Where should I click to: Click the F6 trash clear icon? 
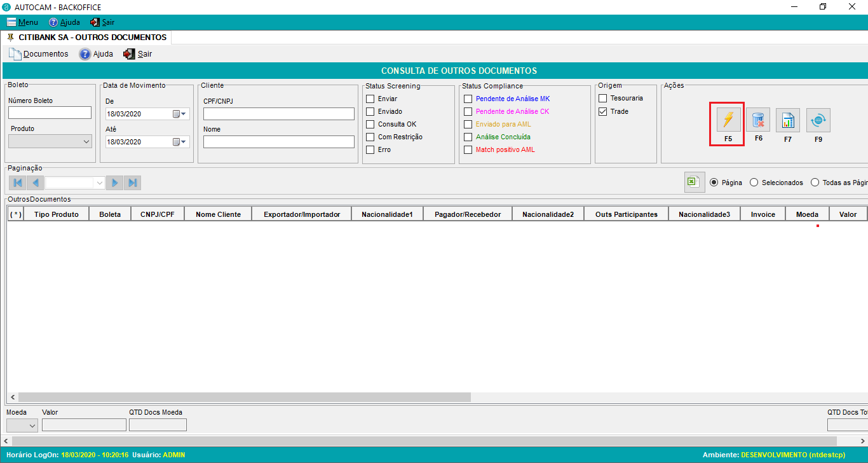[758, 120]
